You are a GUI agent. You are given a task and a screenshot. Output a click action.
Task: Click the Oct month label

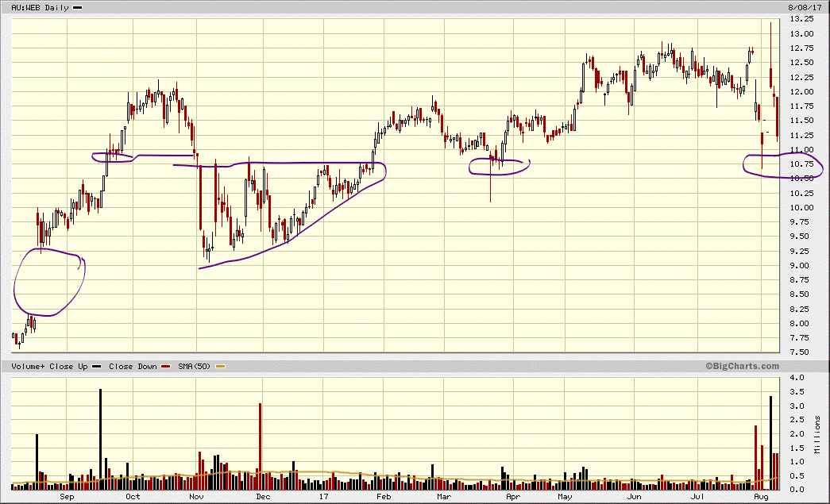[133, 496]
